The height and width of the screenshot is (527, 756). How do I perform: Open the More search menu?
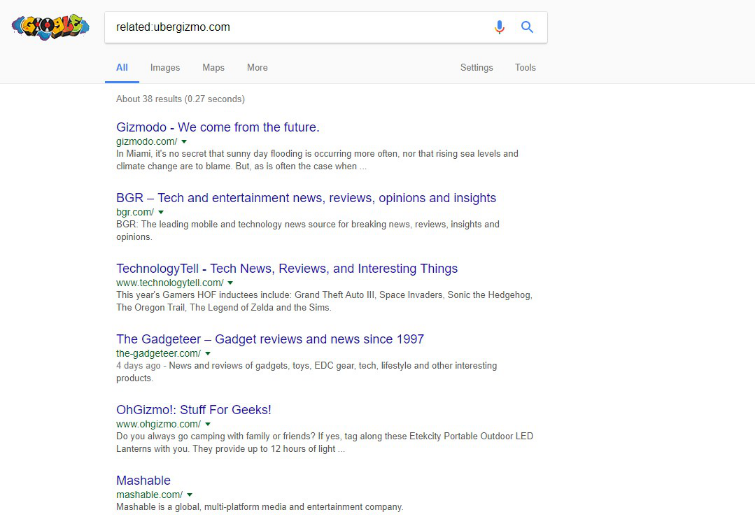257,68
